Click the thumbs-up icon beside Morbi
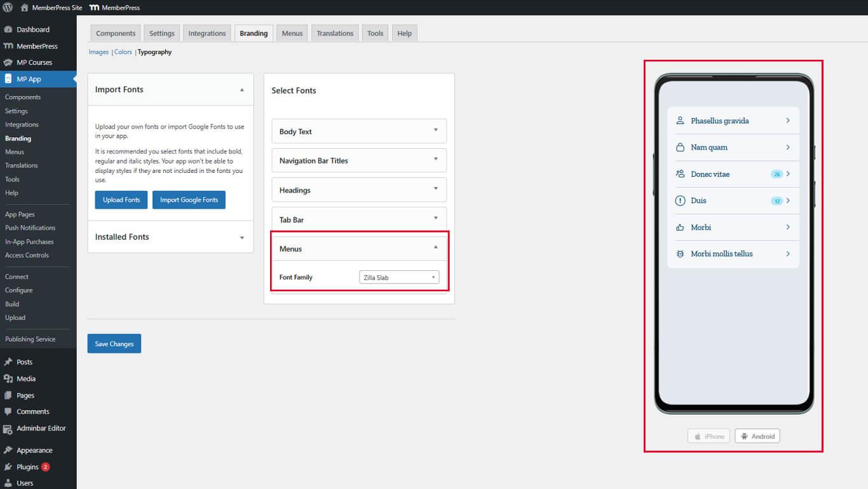This screenshot has width=868, height=489. pos(680,228)
